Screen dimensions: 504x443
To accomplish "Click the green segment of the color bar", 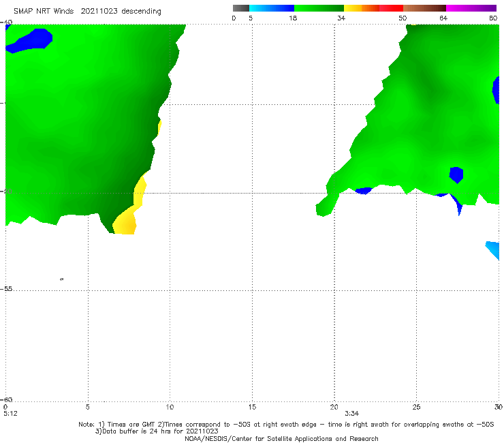I will [319, 8].
